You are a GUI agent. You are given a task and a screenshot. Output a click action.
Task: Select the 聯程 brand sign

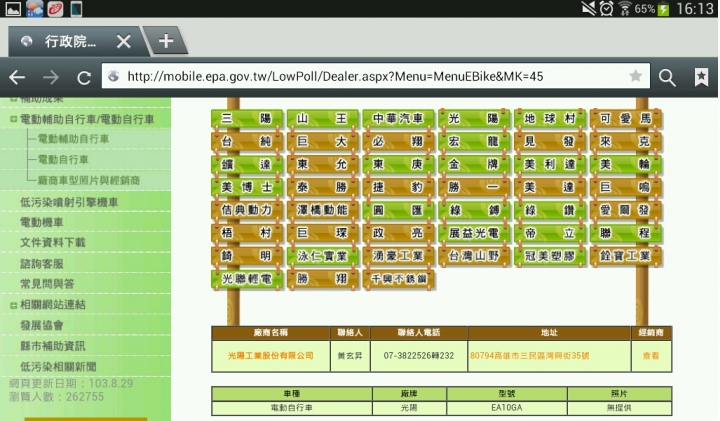coord(625,233)
